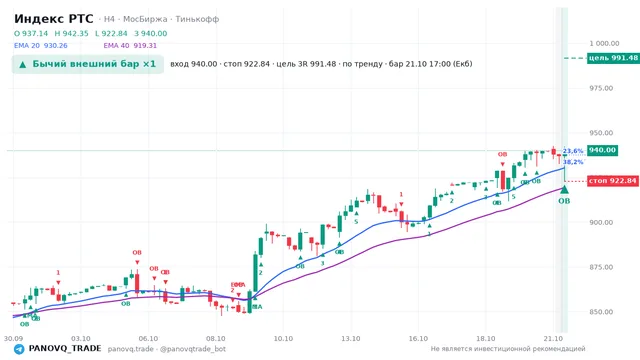Click the 850.00 price axis label

pyautogui.click(x=601, y=312)
